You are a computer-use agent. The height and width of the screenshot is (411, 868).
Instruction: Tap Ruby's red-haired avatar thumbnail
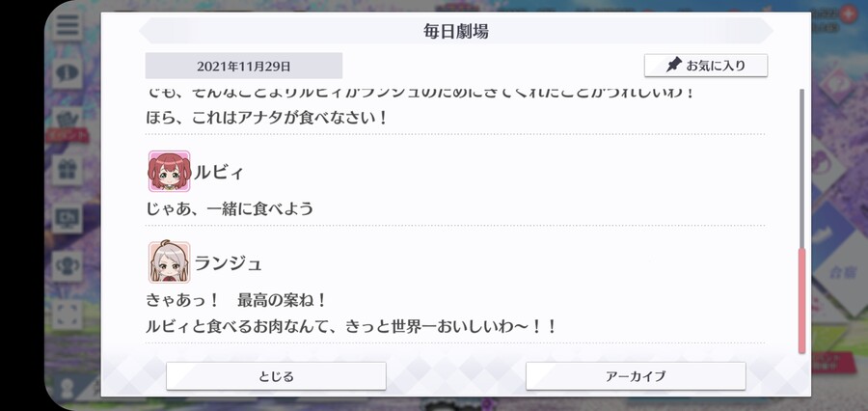pos(169,171)
